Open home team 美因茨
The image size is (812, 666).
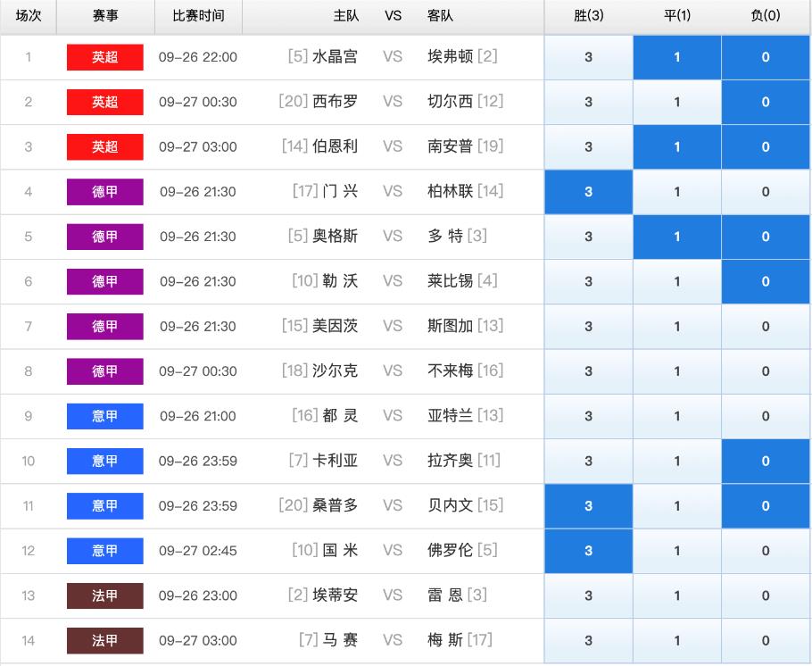[x=335, y=326]
